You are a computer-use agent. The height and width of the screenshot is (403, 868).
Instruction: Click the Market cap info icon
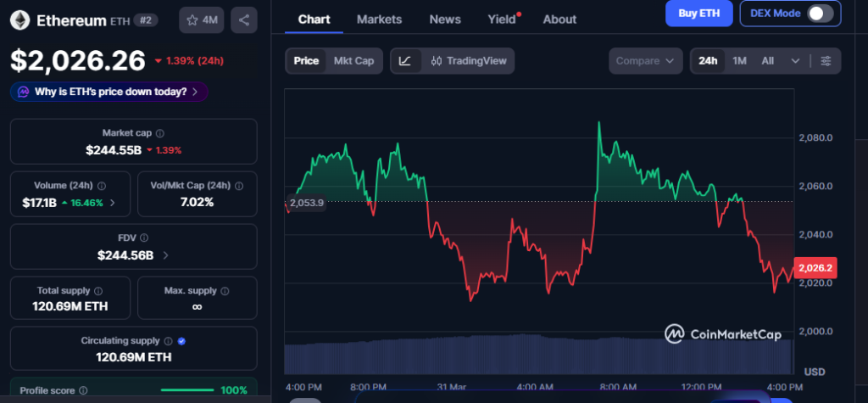coord(160,133)
